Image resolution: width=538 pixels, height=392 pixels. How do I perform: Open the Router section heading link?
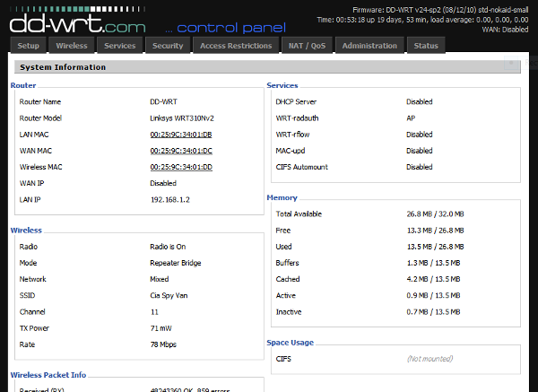[x=23, y=85]
